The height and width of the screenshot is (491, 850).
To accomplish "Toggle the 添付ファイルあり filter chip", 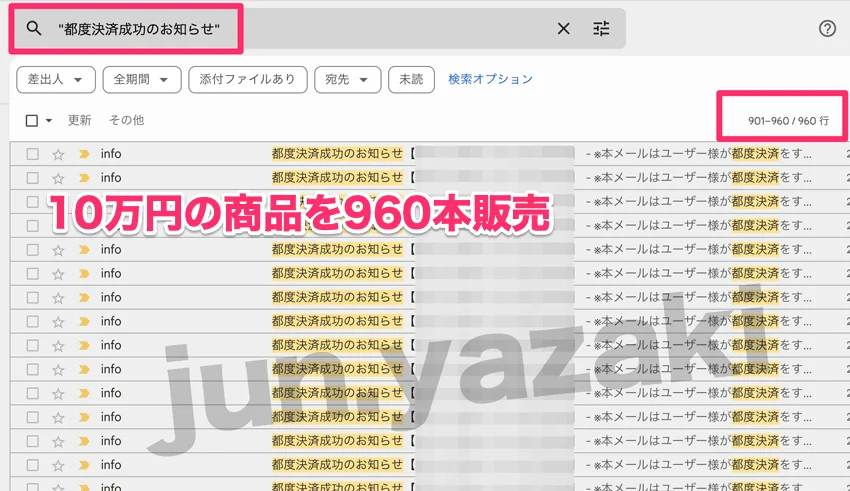I will tap(248, 80).
